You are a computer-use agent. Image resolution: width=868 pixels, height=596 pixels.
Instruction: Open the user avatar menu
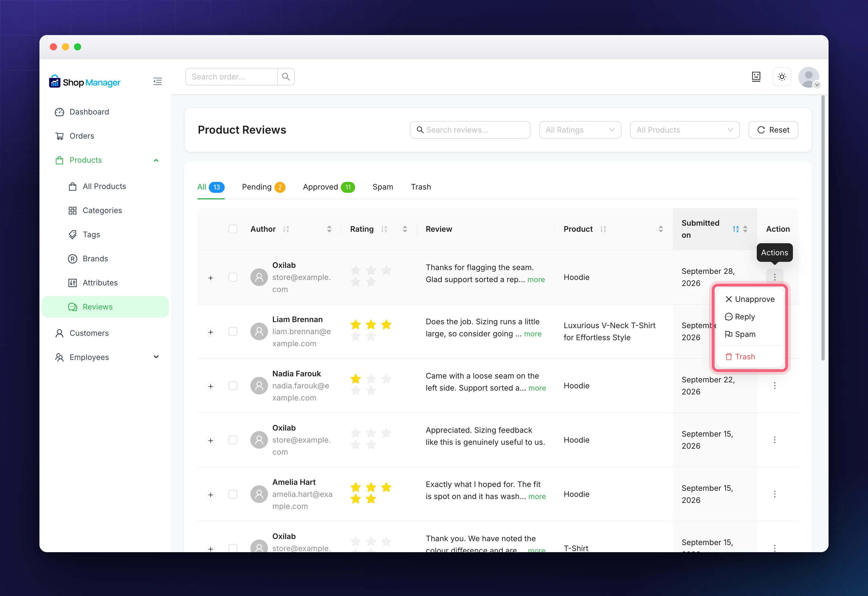(x=809, y=77)
